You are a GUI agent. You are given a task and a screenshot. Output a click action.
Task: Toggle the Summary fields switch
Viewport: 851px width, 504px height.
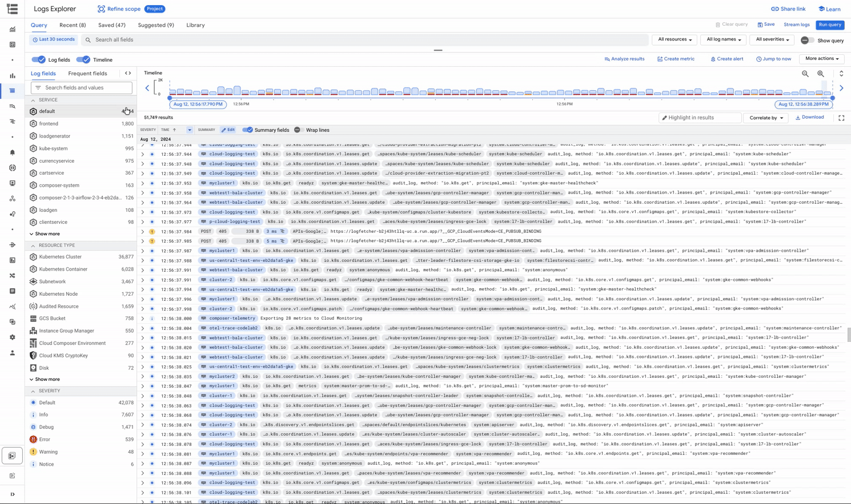pos(247,130)
